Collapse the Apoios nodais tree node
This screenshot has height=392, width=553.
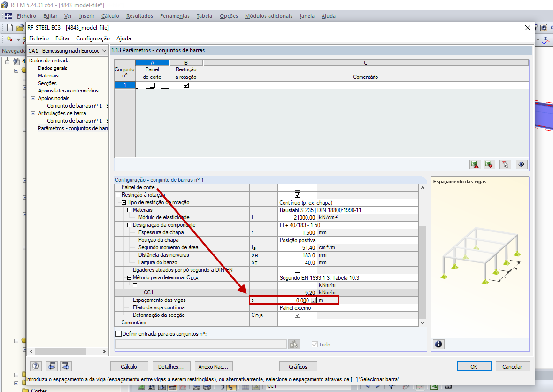click(33, 99)
